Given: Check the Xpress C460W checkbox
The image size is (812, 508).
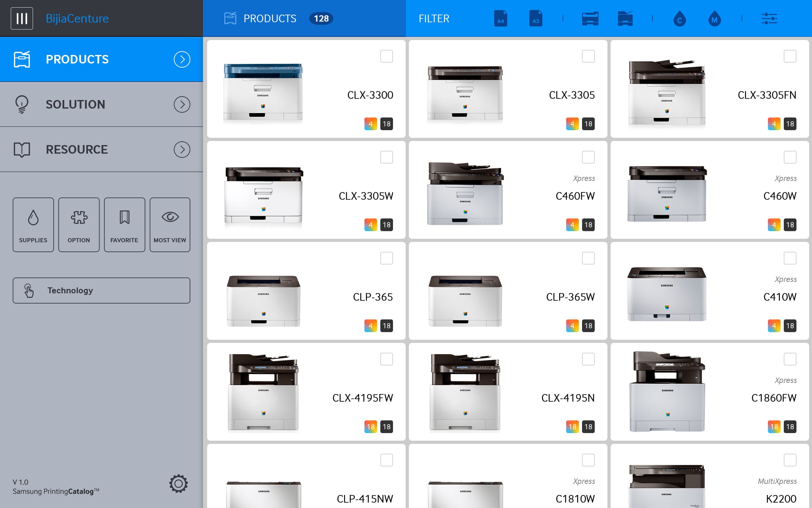Looking at the screenshot, I should click(x=790, y=157).
